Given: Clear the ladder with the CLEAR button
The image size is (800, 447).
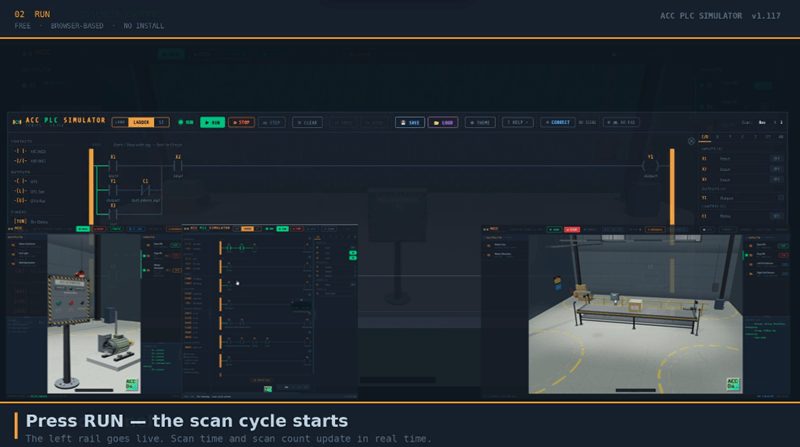Looking at the screenshot, I should (307, 122).
